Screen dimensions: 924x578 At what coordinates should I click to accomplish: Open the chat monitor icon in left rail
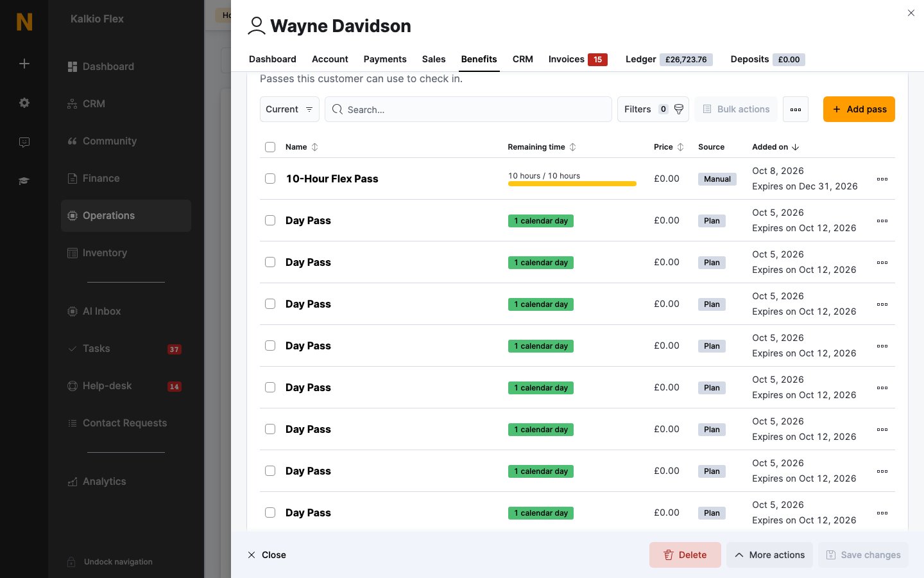coord(24,142)
